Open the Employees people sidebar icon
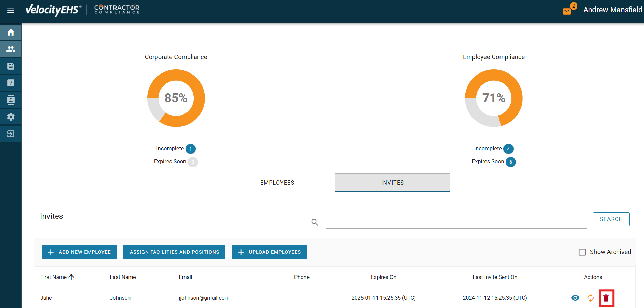Viewport: 644px width, 308px height. [11, 49]
